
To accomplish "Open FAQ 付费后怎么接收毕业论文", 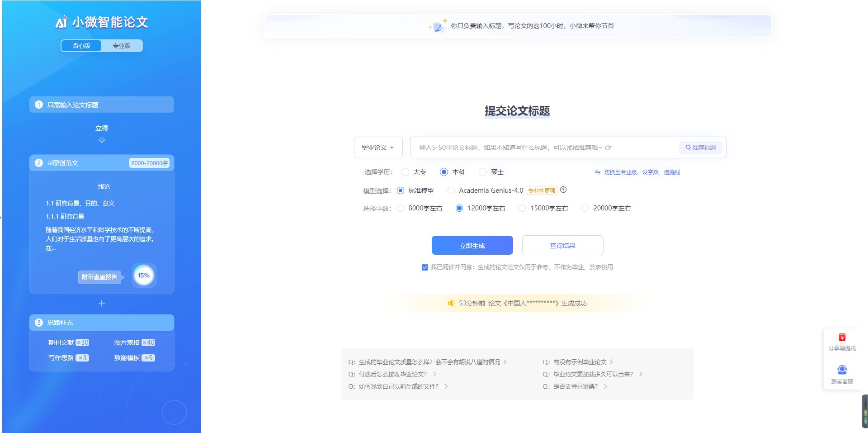I will point(392,374).
